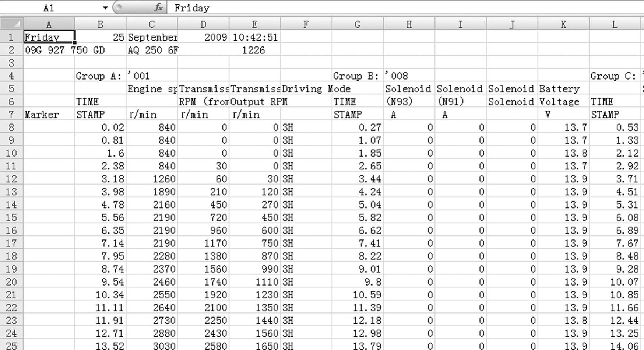The image size is (644, 350).
Task: Click the Group C time stamp 14.06
Action: point(615,346)
